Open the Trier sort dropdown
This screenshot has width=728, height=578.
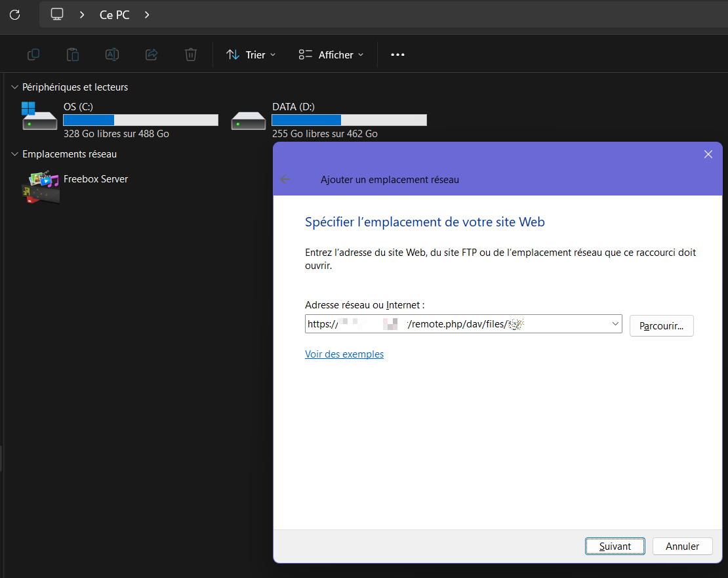pos(251,55)
